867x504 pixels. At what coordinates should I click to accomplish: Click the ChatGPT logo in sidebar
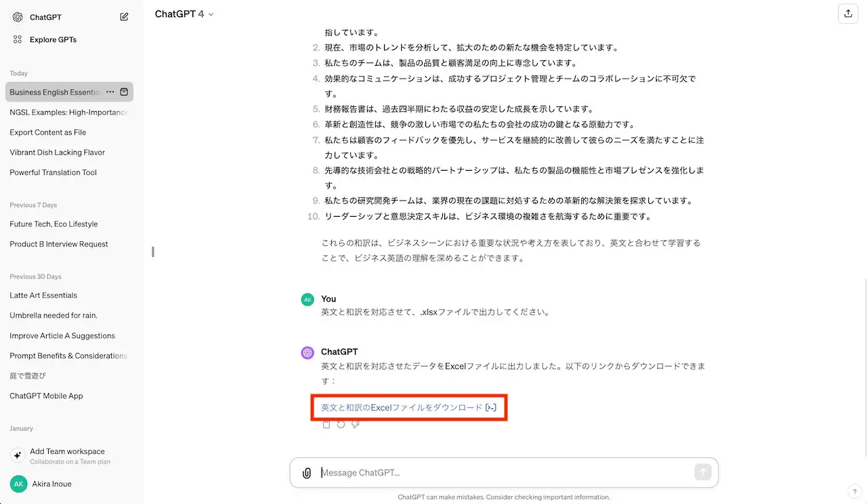[x=18, y=17]
